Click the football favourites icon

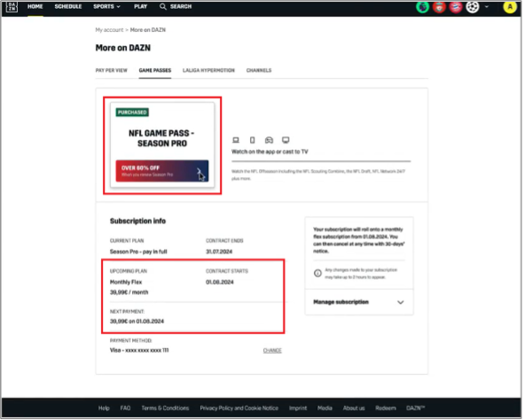(473, 7)
